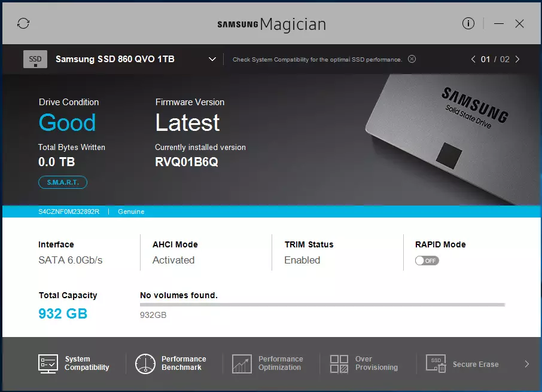The image size is (542, 392).
Task: Click the 01 / 02 page indicator
Action: click(x=495, y=59)
